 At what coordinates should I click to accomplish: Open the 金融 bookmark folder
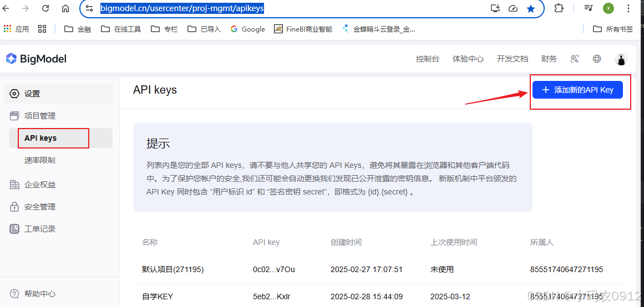click(x=78, y=29)
